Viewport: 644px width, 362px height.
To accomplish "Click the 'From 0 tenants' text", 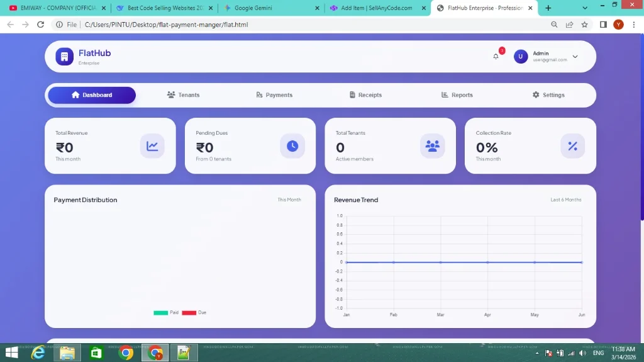I will click(x=213, y=159).
